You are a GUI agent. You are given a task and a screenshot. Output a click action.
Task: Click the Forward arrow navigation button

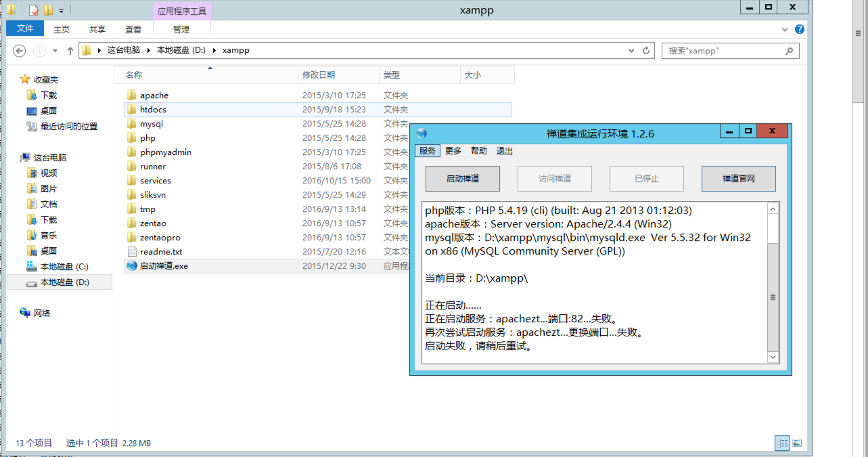[39, 51]
